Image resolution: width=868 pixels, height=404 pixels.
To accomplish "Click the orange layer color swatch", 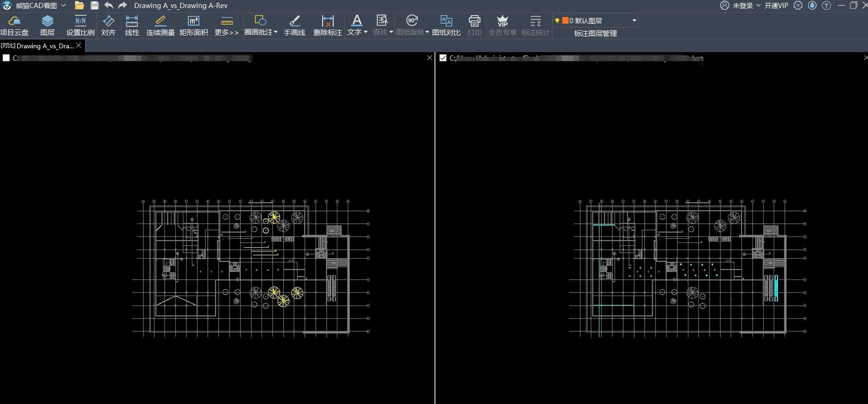I will [x=565, y=21].
